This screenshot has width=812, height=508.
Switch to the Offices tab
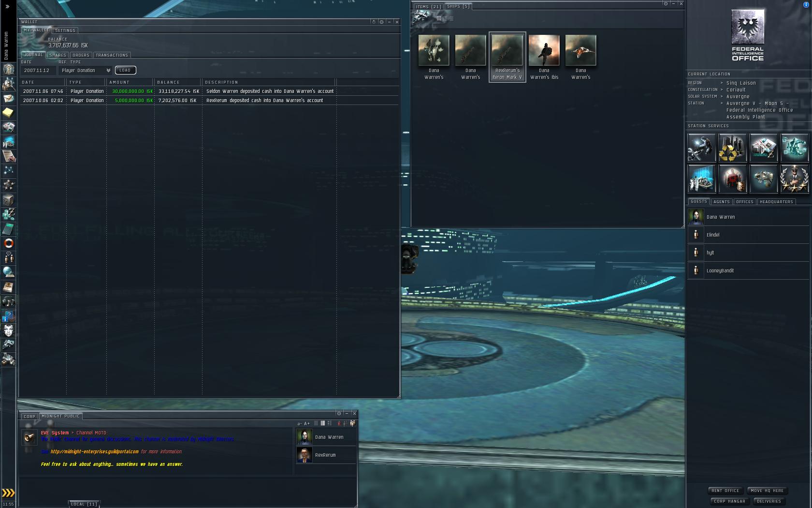click(x=745, y=202)
